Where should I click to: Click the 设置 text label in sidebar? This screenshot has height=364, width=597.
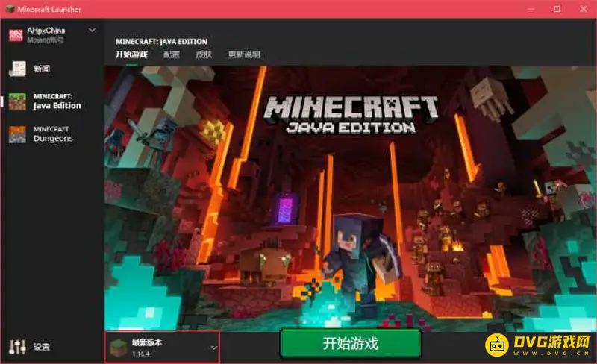coord(42,347)
